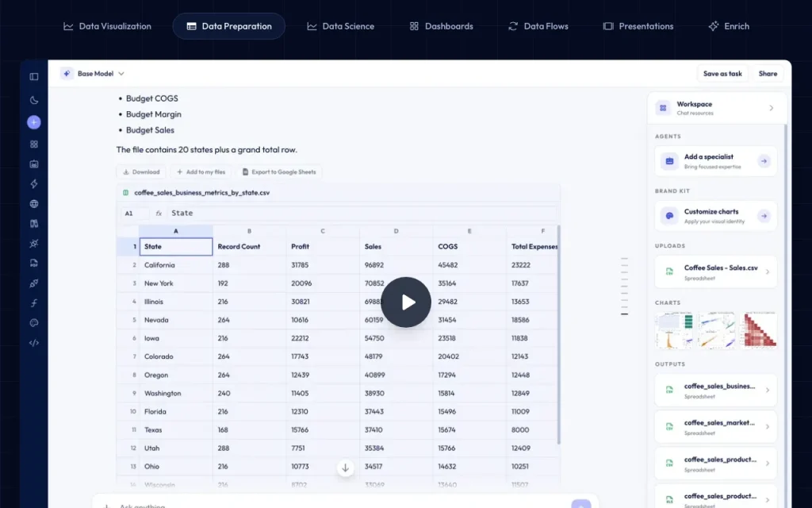Select the Record Count header cell
Viewport: 812px width, 508px height.
coord(250,247)
